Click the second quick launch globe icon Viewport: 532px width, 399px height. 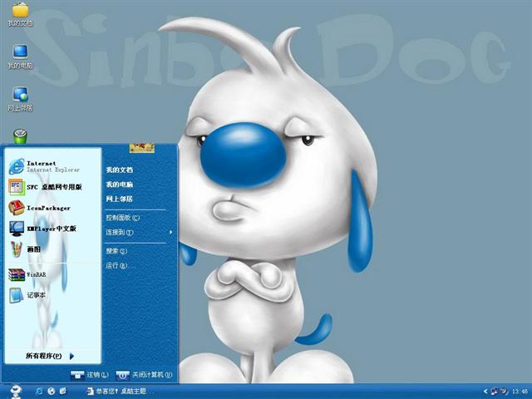52,392
